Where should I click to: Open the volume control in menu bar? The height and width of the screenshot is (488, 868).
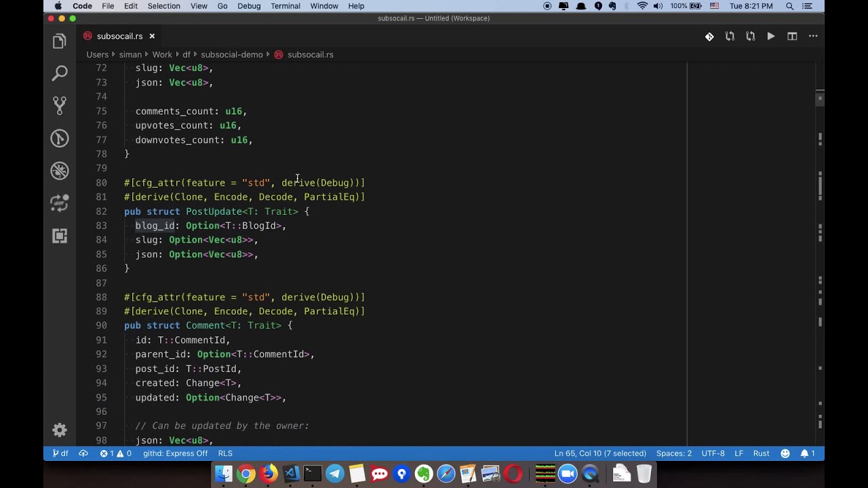[x=658, y=6]
